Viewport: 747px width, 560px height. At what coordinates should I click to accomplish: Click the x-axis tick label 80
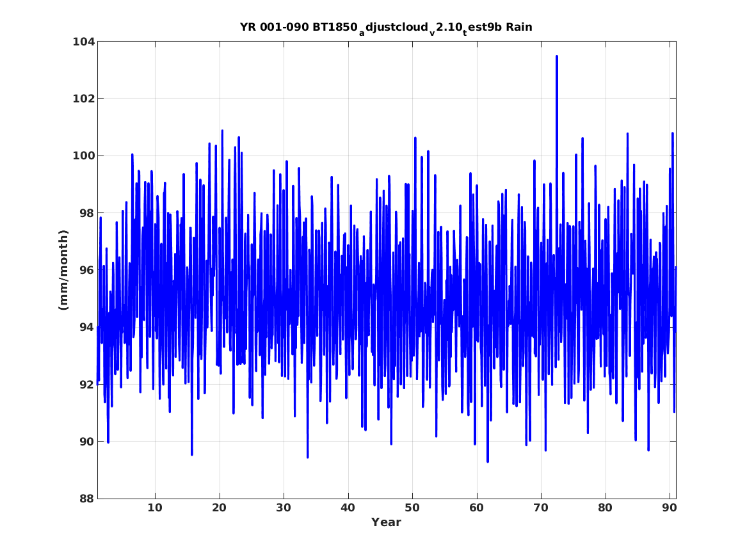[x=606, y=508]
